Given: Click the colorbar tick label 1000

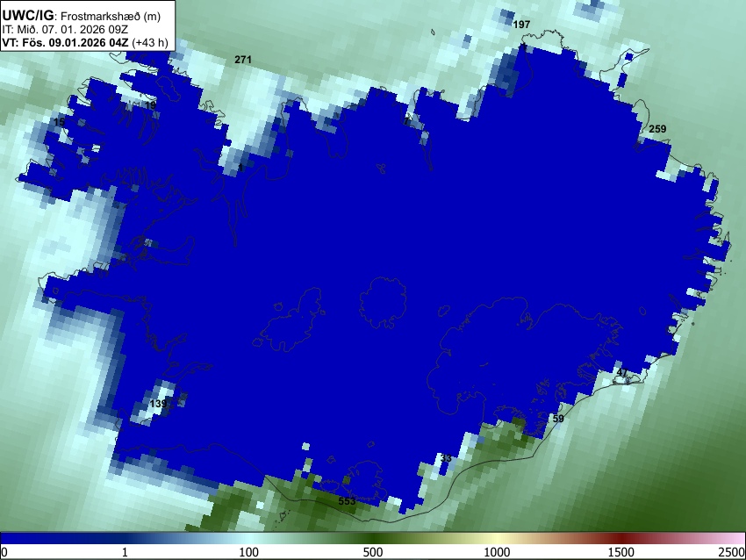Looking at the screenshot, I should [497, 552].
